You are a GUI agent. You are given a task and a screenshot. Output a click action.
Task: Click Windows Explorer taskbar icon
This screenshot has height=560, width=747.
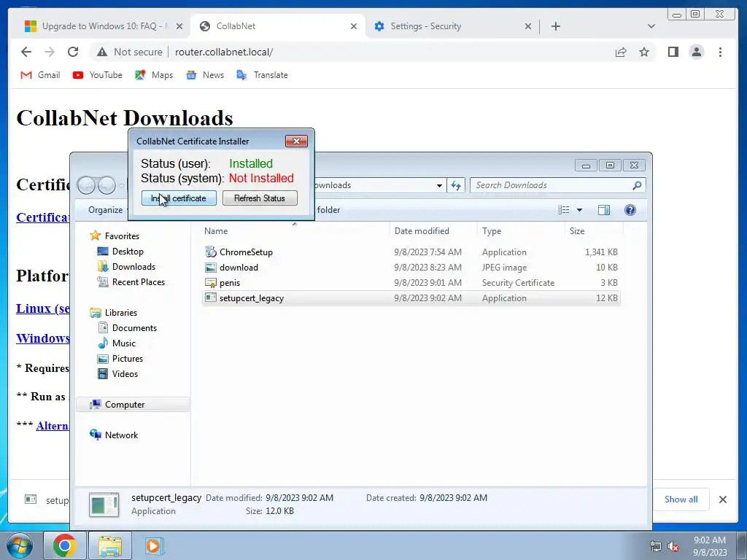[x=110, y=545]
